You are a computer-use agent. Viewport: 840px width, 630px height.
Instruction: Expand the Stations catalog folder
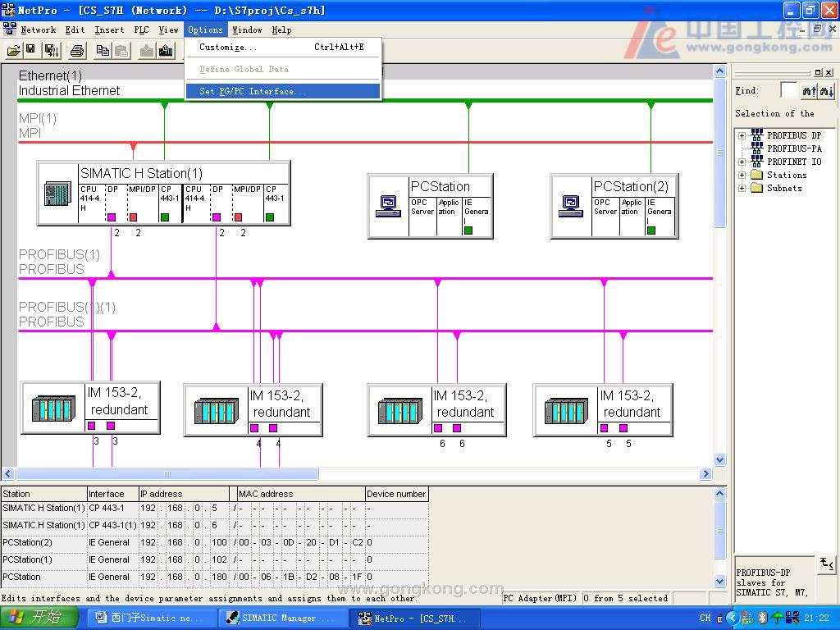point(742,175)
